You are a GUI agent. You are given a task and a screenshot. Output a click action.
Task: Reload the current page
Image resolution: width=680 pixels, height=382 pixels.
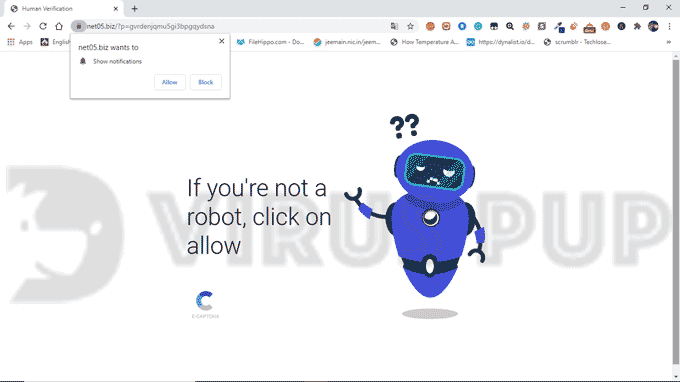click(x=43, y=26)
